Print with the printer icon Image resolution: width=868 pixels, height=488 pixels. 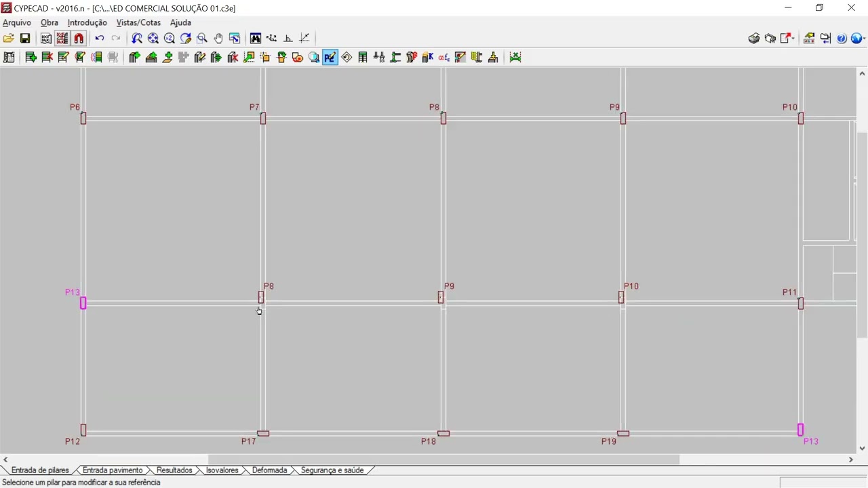coord(754,39)
